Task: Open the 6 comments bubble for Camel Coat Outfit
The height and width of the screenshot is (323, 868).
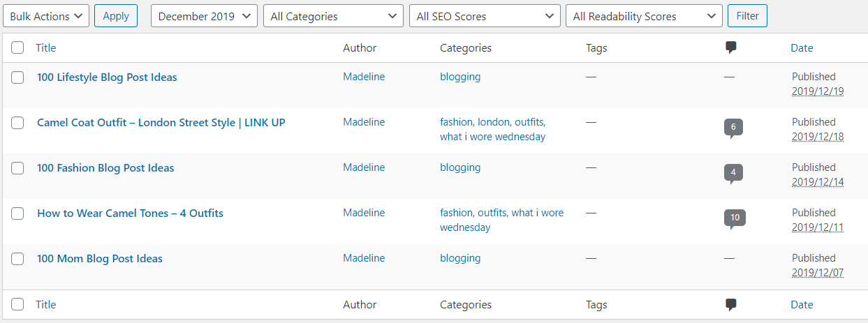Action: pyautogui.click(x=733, y=128)
